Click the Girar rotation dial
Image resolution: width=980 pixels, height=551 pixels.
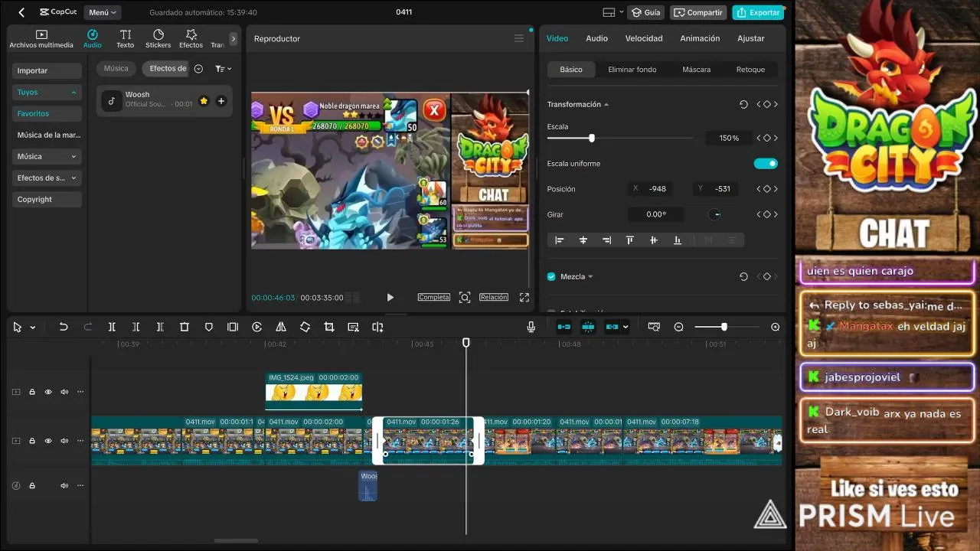(x=715, y=215)
